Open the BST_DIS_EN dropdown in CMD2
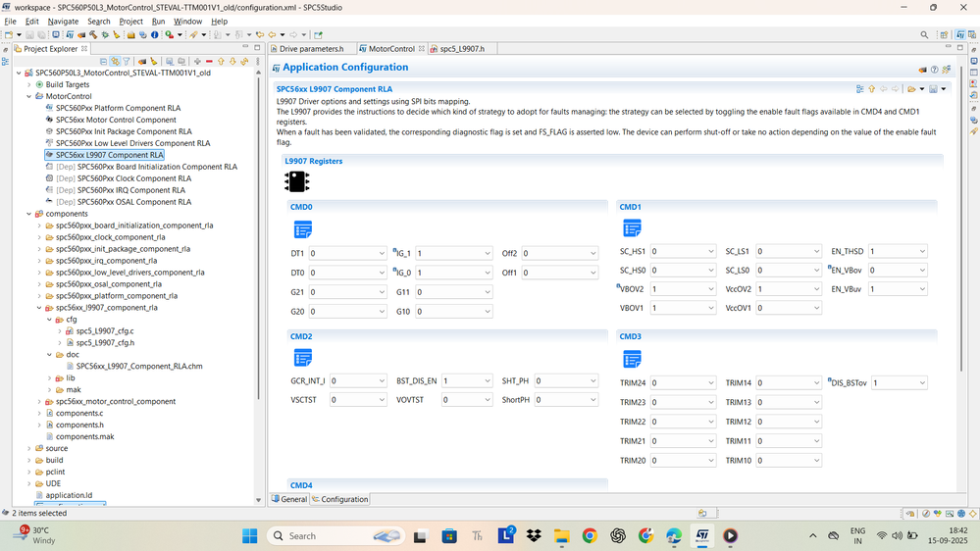 point(467,380)
